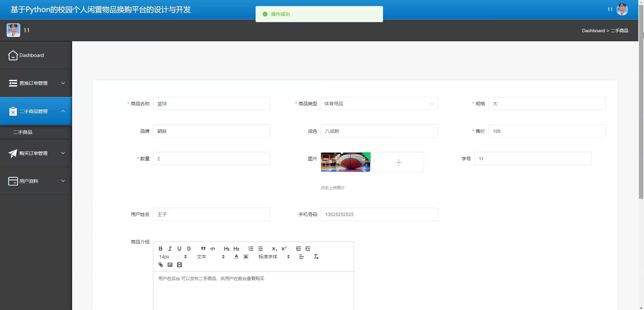
Task: Click the Dashboard breadcrumb link
Action: (x=593, y=31)
